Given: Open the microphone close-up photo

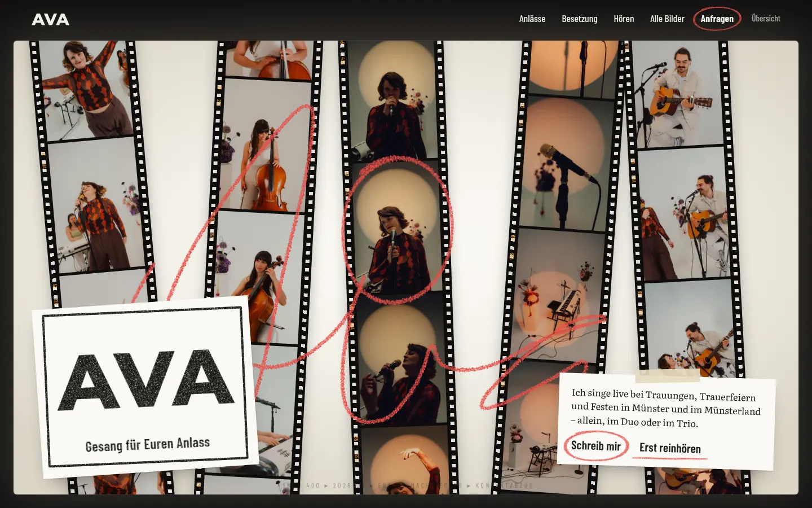Looking at the screenshot, I should [x=564, y=163].
